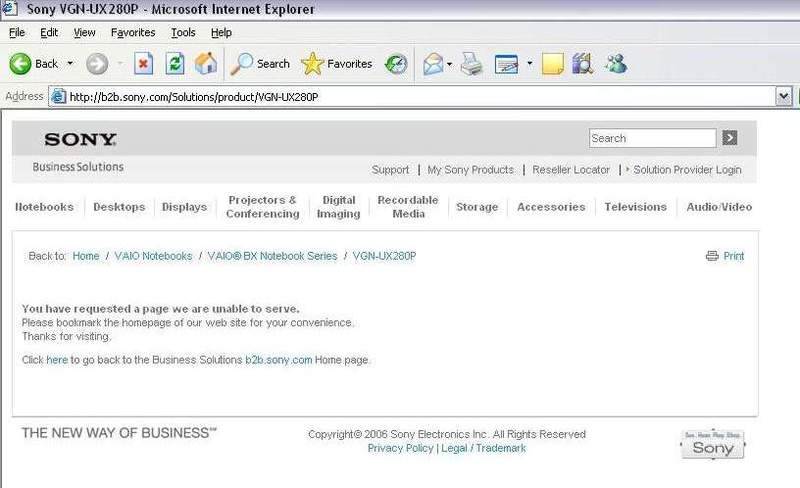
Task: Click the Sony badge in footer
Action: tap(713, 444)
